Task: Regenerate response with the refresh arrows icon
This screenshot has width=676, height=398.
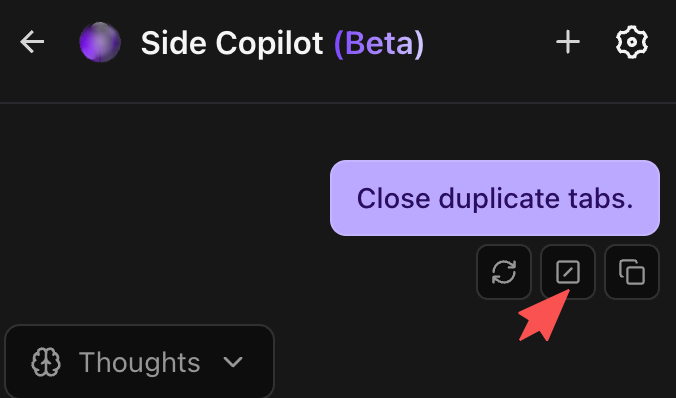Action: coord(504,272)
